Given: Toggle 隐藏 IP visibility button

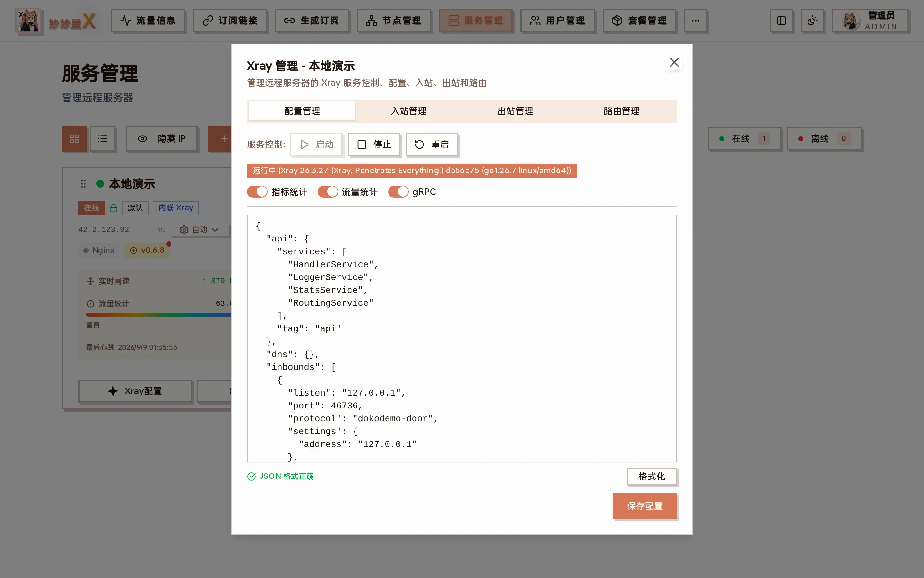Looking at the screenshot, I should [x=162, y=139].
